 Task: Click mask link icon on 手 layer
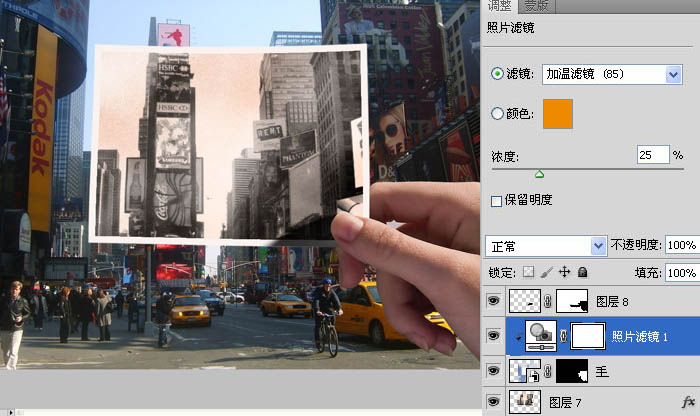(549, 371)
